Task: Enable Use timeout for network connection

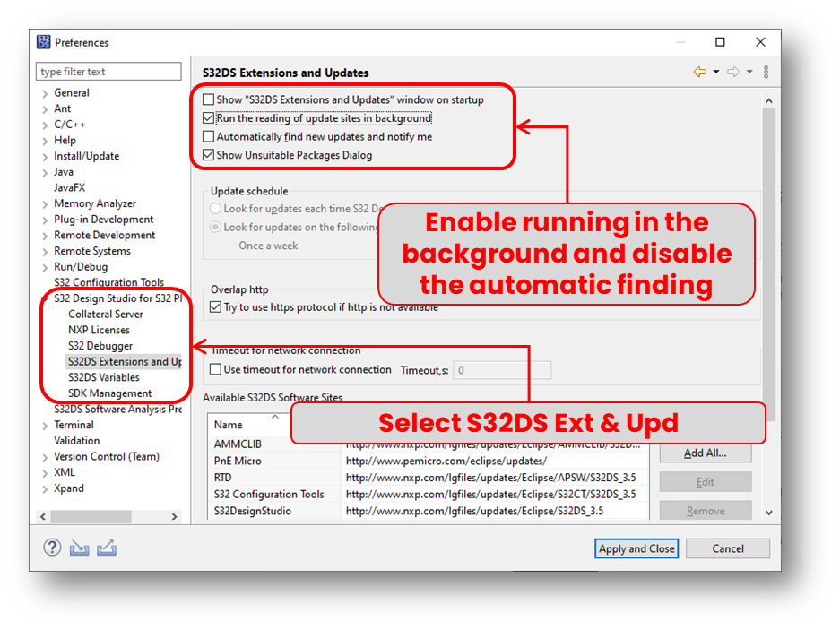Action: pos(215,369)
